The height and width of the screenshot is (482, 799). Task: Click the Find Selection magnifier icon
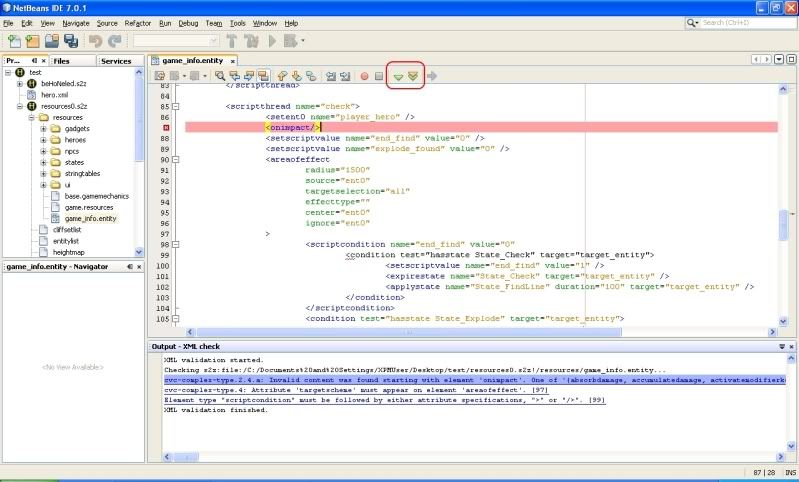(x=219, y=76)
